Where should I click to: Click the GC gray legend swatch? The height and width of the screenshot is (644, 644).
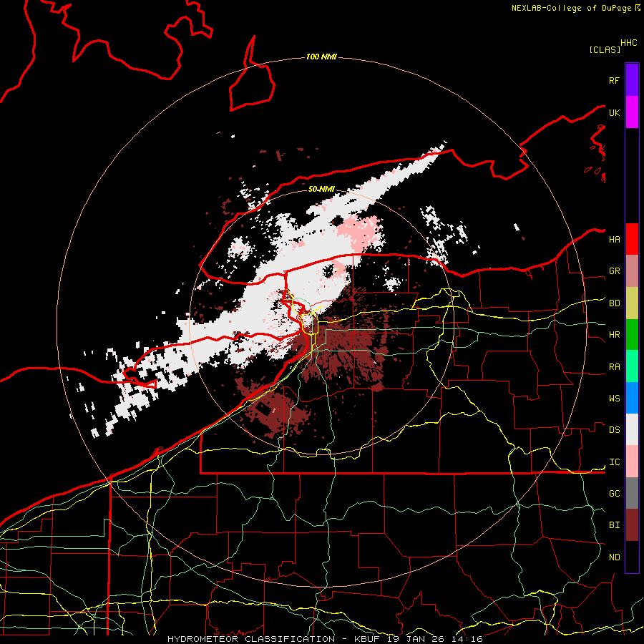pyautogui.click(x=632, y=493)
